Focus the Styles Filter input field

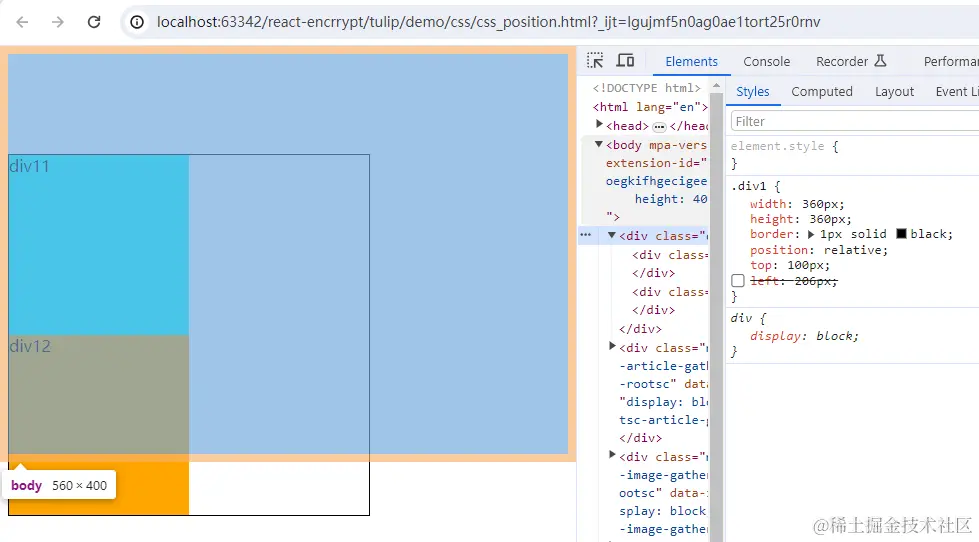click(x=855, y=121)
